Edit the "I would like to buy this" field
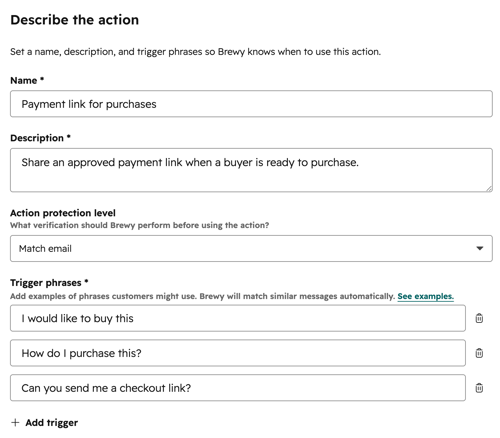The image size is (500, 438). [238, 318]
